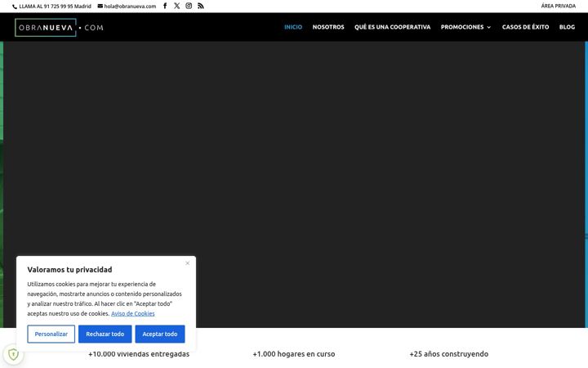The image size is (588, 368).
Task: Click the '+25 años construyendo' text
Action: click(x=449, y=354)
